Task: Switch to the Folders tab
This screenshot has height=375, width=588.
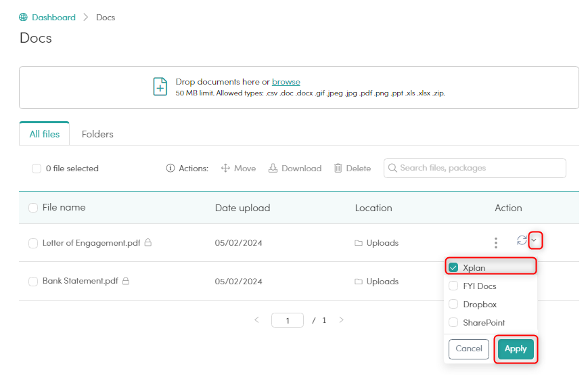Action: click(x=97, y=134)
